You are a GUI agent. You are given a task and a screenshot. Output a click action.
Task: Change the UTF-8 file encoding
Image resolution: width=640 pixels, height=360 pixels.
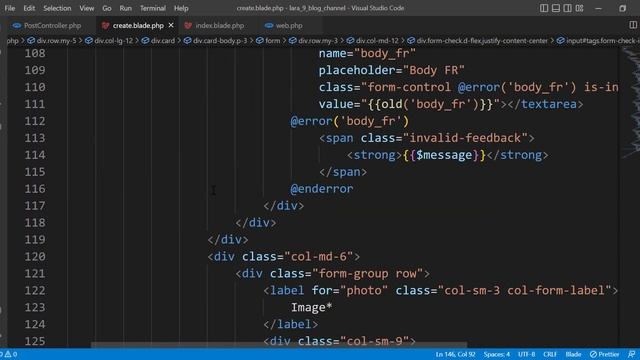point(527,354)
